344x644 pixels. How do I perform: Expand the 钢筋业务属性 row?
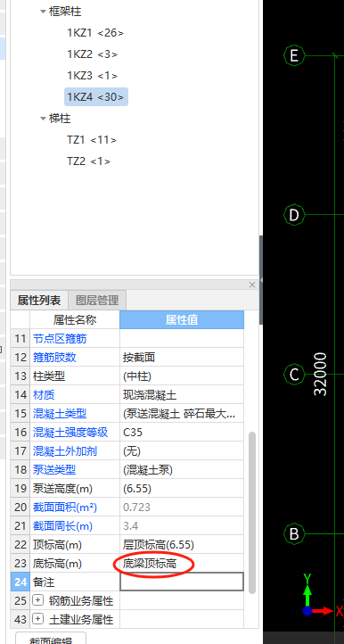(x=37, y=600)
